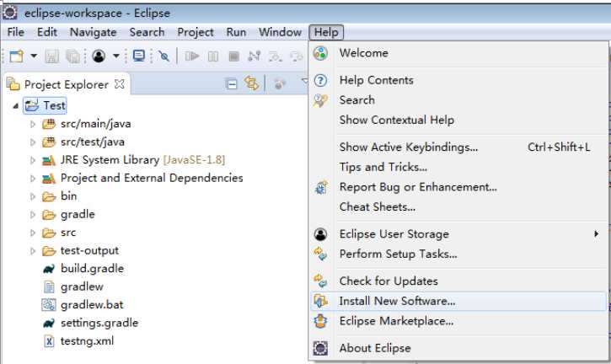Choose Eclipse Marketplace menu item

(458, 321)
